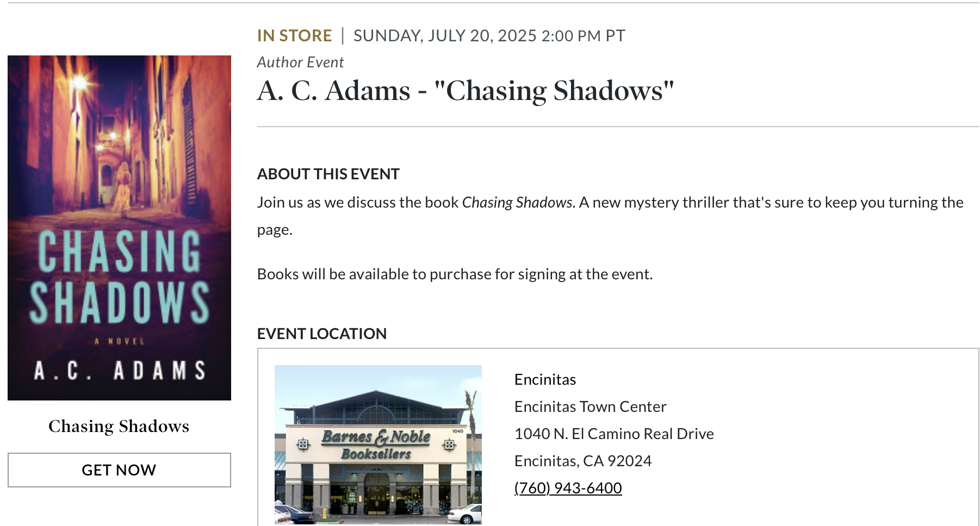Click italic Chasing Shadows in the description
Screen dimensions: 980x526
pos(518,202)
